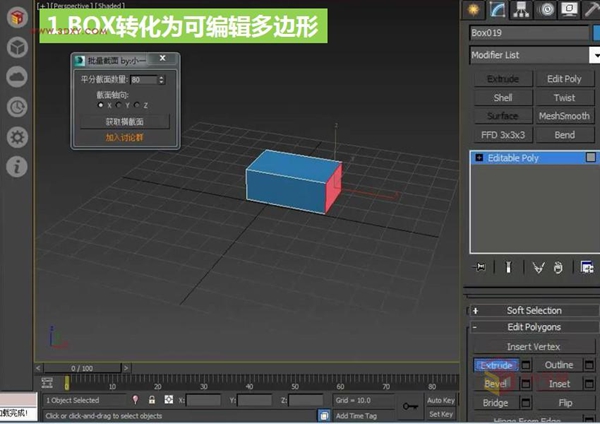Click the Inset button
The width and height of the screenshot is (600, 424).
pos(559,384)
